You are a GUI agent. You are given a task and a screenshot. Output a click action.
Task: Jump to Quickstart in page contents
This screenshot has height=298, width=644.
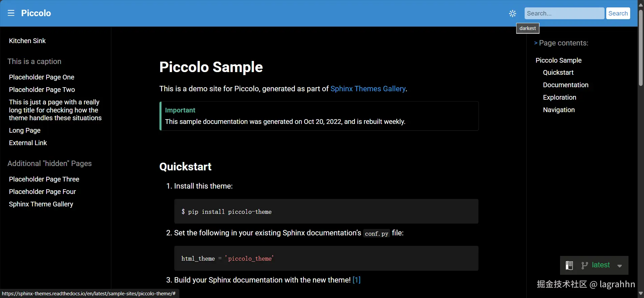[x=558, y=72]
